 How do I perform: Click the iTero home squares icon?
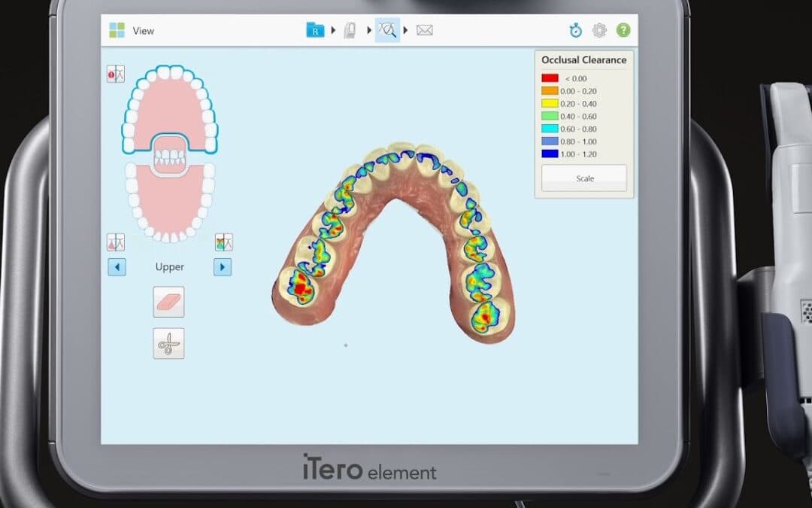(117, 30)
